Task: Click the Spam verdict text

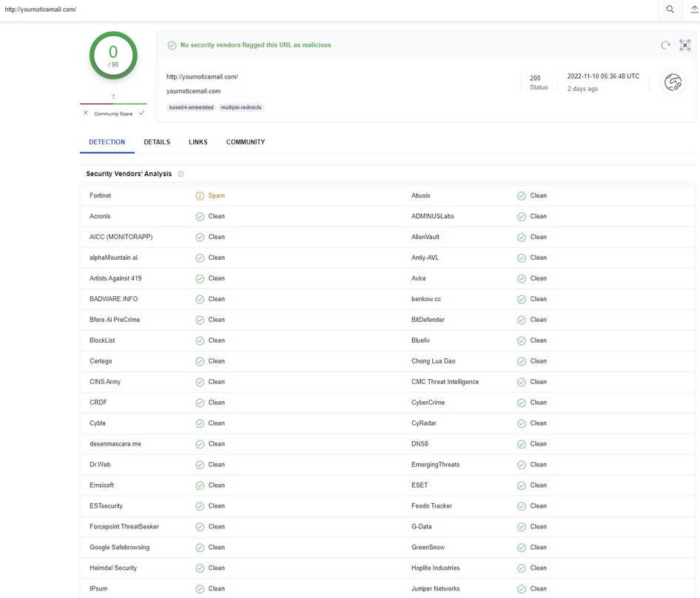Action: (x=217, y=195)
